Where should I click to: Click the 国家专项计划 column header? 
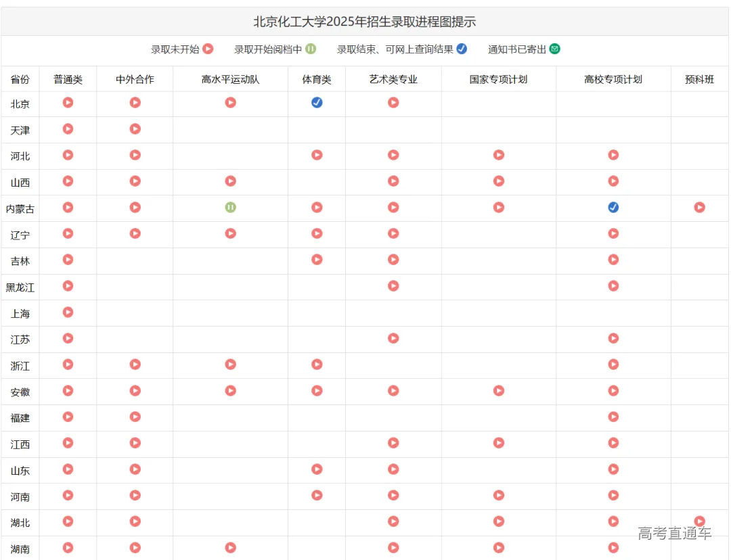tap(499, 79)
